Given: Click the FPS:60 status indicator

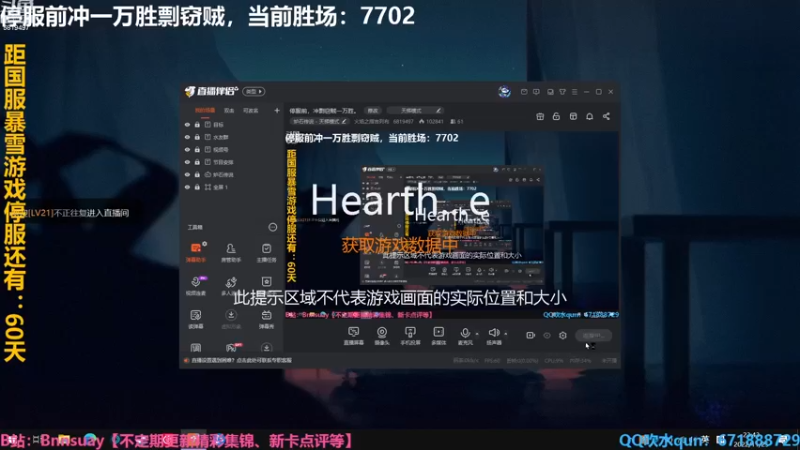Looking at the screenshot, I should point(492,360).
